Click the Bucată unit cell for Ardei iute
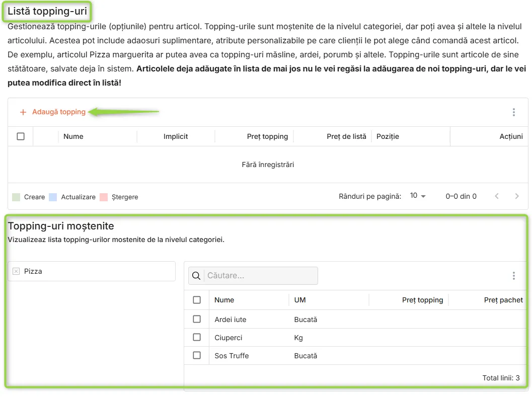The height and width of the screenshot is (397, 532). 306,320
